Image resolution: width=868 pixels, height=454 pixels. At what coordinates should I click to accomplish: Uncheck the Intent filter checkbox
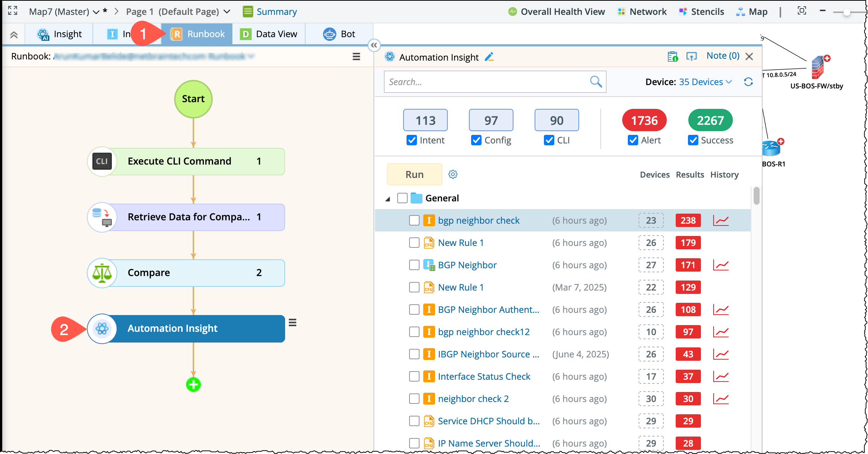coord(411,140)
